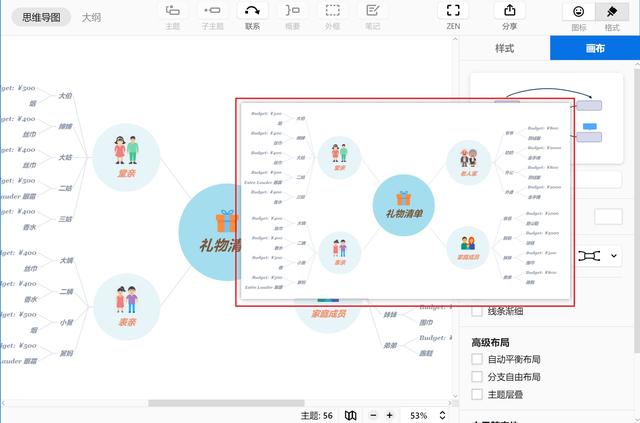Switch to the 样式 tab
Image resolution: width=640 pixels, height=423 pixels.
[506, 48]
